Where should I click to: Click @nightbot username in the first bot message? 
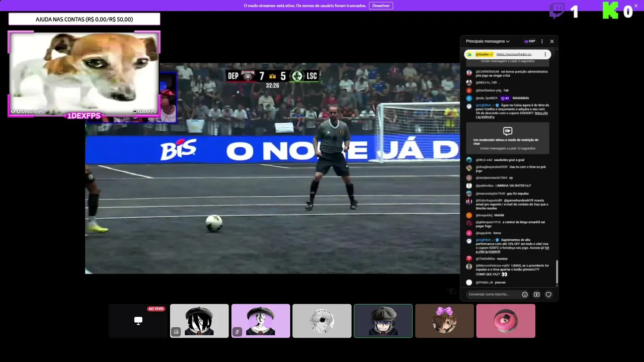click(483, 105)
